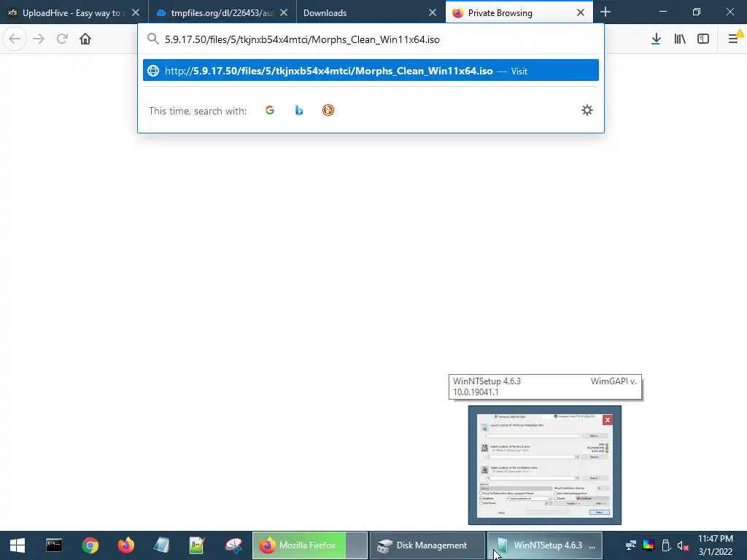Close WinNTSetup from the preview thumbnail
Viewport: 747px width, 560px height.
[608, 420]
